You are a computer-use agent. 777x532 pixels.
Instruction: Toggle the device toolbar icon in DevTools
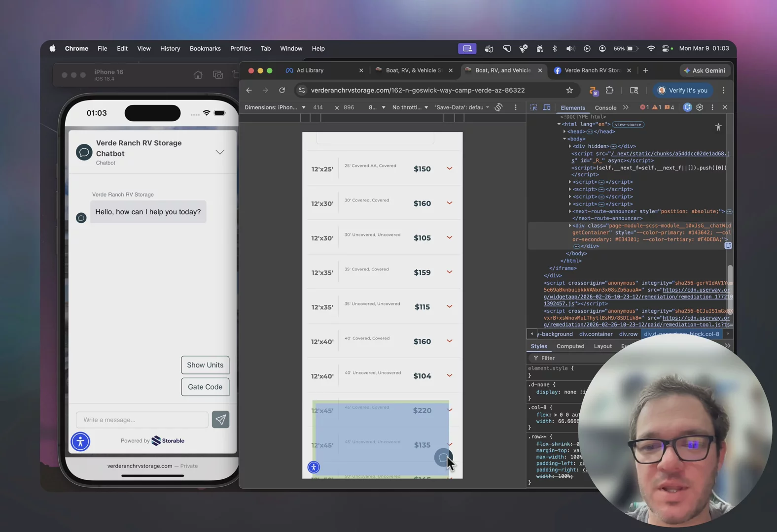click(x=547, y=107)
